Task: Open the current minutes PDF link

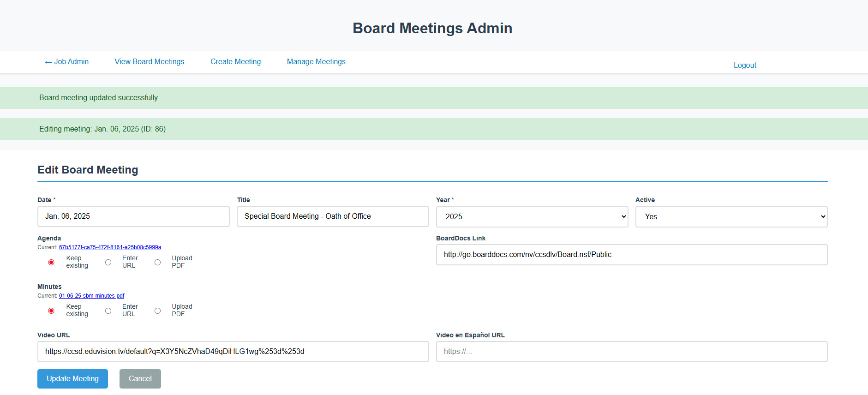Action: pyautogui.click(x=91, y=296)
